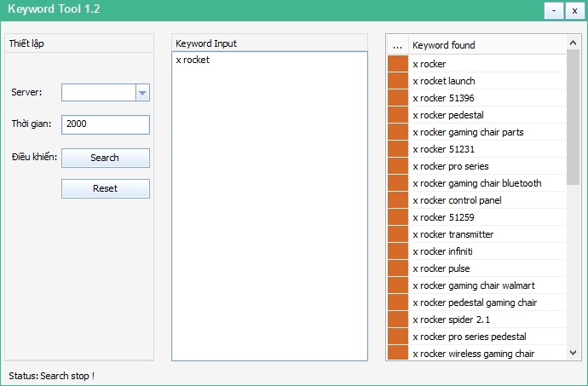
Task: Click orange swatch beside 'x rocket launch'
Action: click(x=398, y=81)
